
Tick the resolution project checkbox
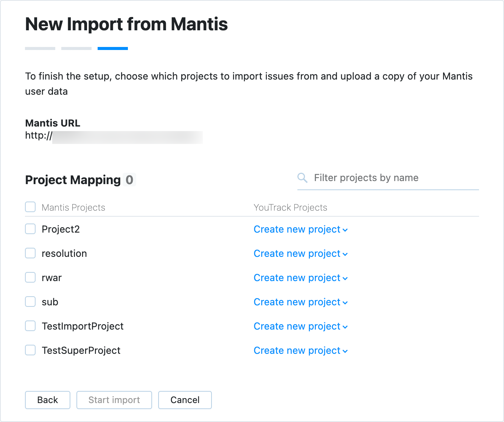tap(30, 253)
